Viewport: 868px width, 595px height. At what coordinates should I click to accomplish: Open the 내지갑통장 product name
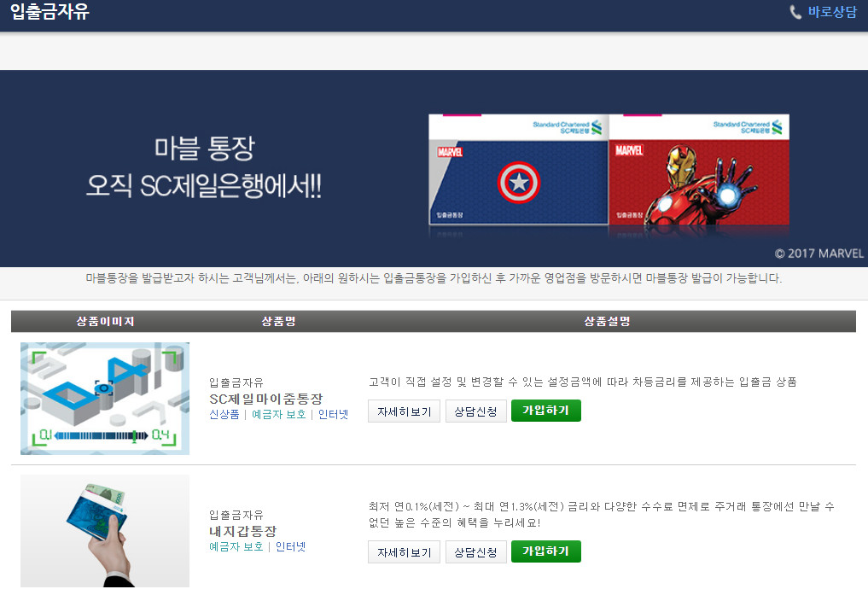tap(242, 531)
